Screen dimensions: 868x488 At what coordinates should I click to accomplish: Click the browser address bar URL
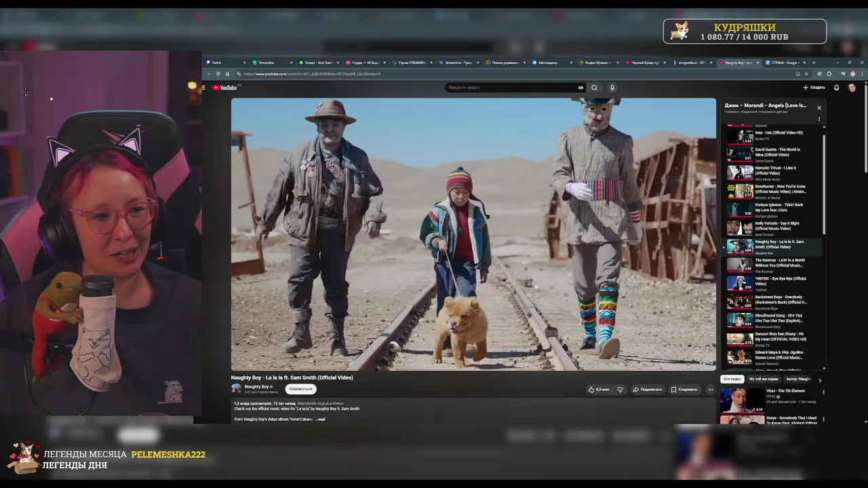pyautogui.click(x=312, y=74)
